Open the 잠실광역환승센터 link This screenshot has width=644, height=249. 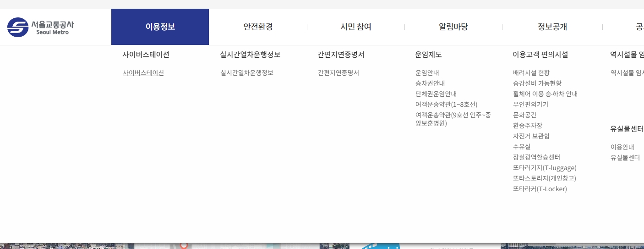click(536, 157)
